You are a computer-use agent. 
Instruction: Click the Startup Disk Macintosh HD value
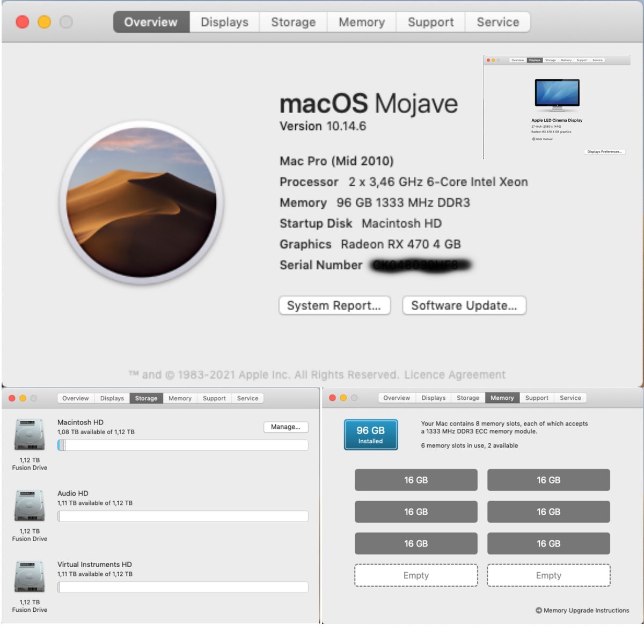pyautogui.click(x=401, y=223)
